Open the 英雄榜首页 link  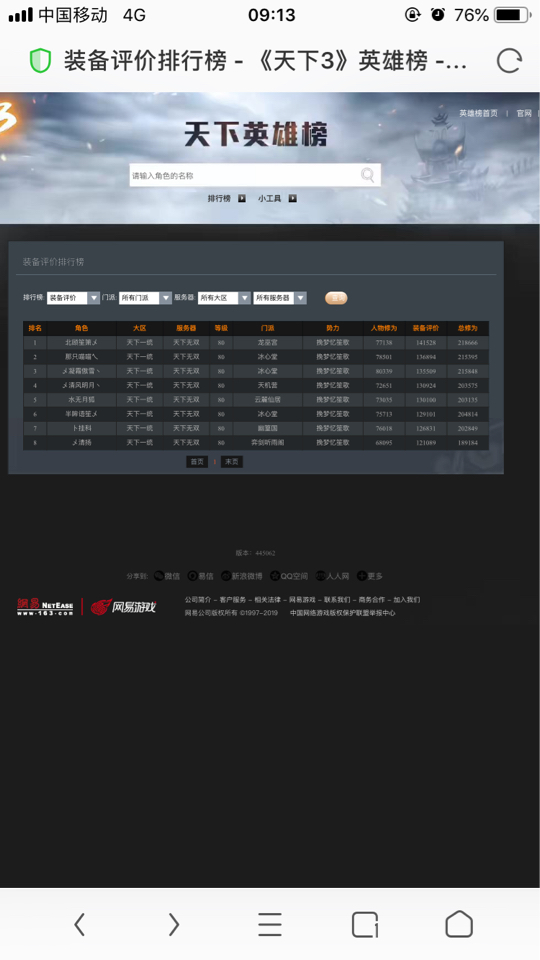click(478, 113)
